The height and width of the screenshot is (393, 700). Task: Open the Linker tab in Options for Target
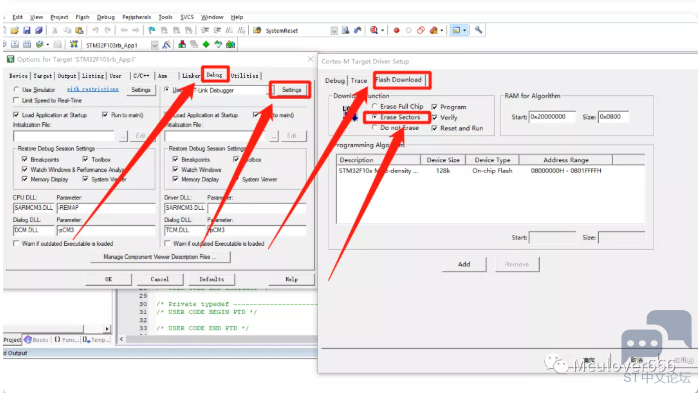pos(191,76)
